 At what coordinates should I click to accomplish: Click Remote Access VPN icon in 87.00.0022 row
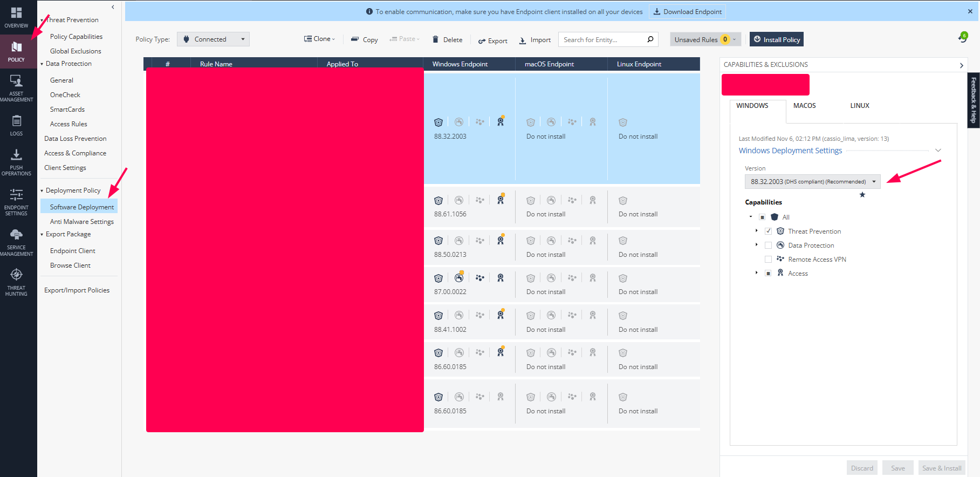pos(480,278)
